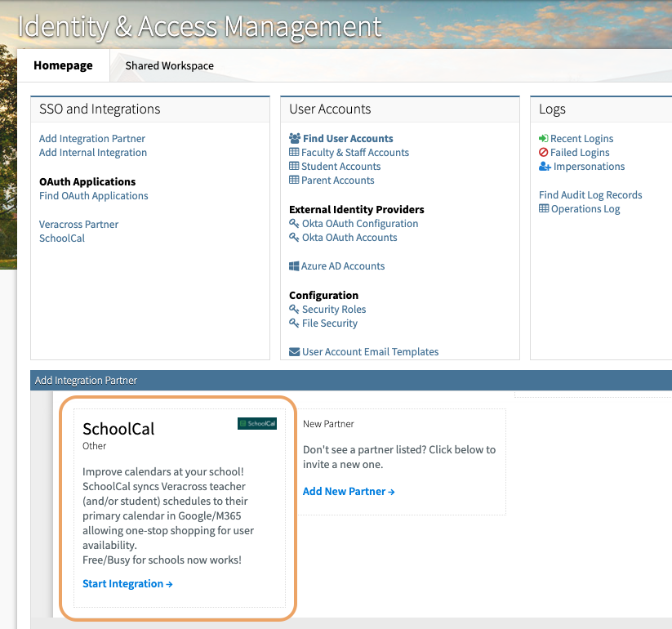Click the Okta OAuth Accounts key icon
Screen dimensions: 672x629
click(x=294, y=237)
